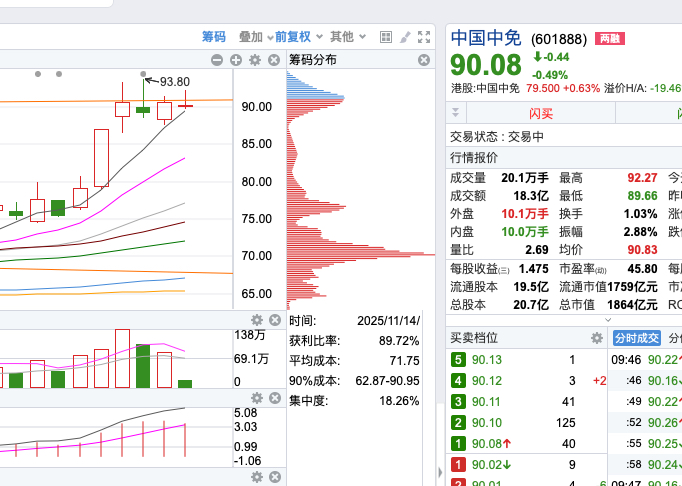Click the 最高 price 92.27
Image resolution: width=682 pixels, height=486 pixels.
642,178
